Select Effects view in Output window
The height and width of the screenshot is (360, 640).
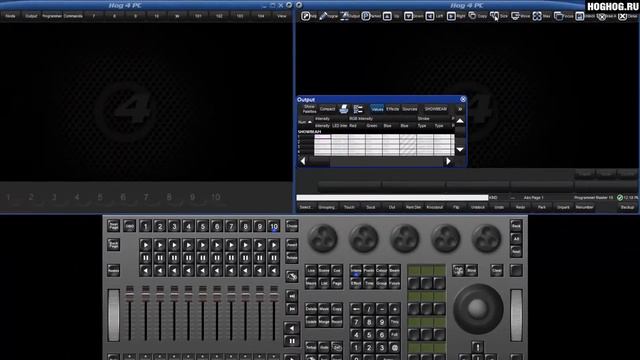click(x=393, y=109)
